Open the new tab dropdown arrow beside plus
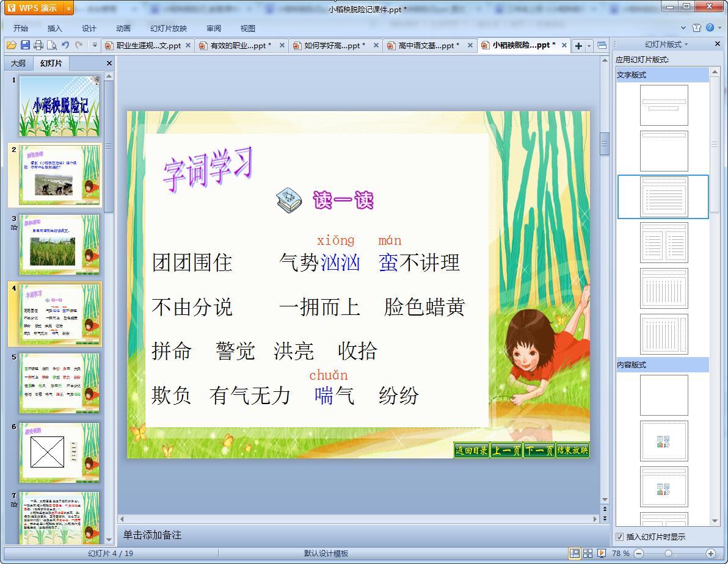The height and width of the screenshot is (564, 728). (x=589, y=46)
